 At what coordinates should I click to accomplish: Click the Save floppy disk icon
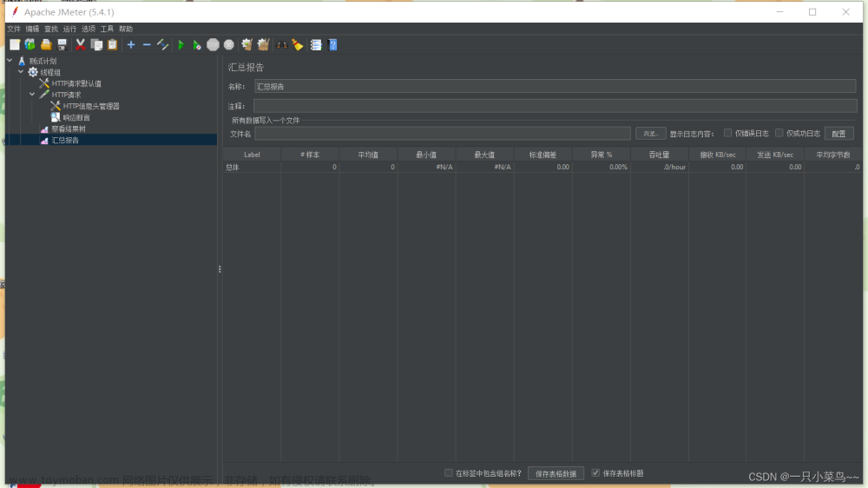click(x=62, y=45)
